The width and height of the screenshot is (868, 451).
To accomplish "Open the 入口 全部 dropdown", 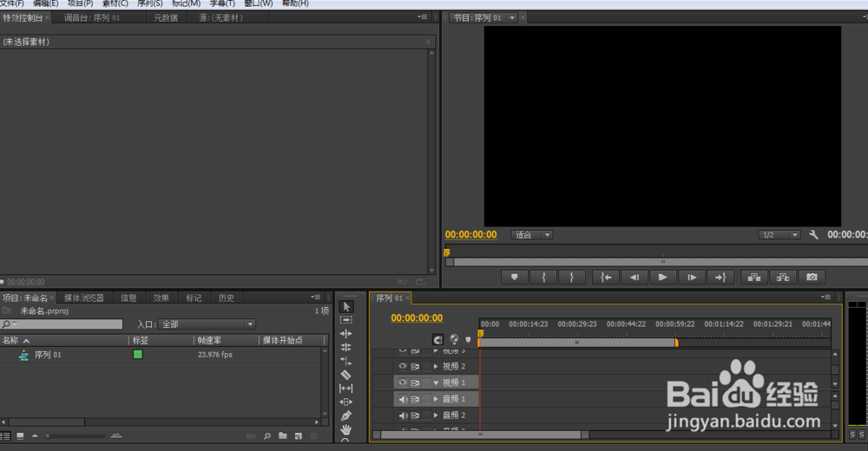I will (206, 324).
